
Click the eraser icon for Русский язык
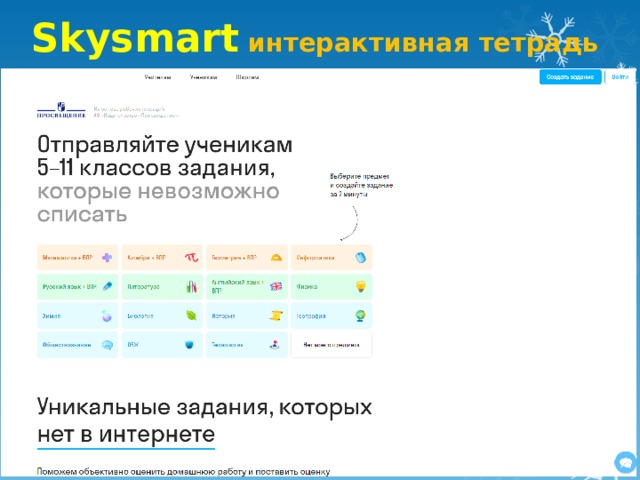click(x=107, y=286)
